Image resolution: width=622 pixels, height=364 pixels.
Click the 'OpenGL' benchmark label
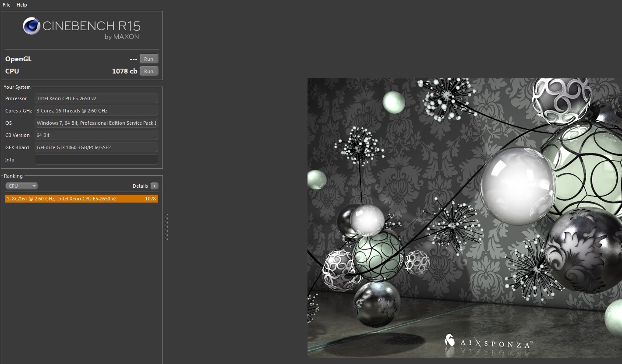[18, 59]
